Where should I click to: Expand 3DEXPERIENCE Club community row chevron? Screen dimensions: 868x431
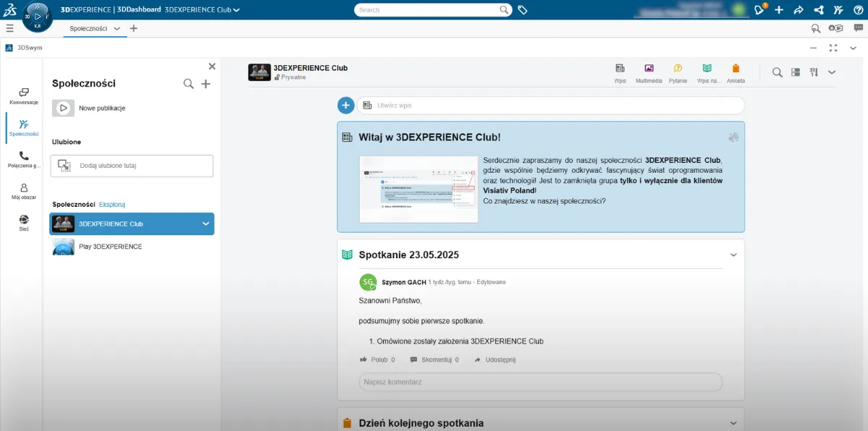coord(205,224)
